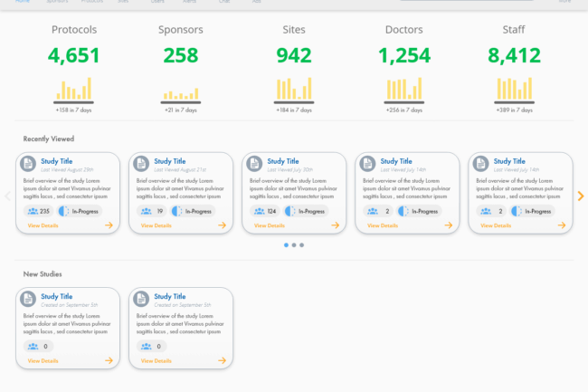Open Study Title link viewed July 30th
The height and width of the screenshot is (392, 588).
(282, 160)
